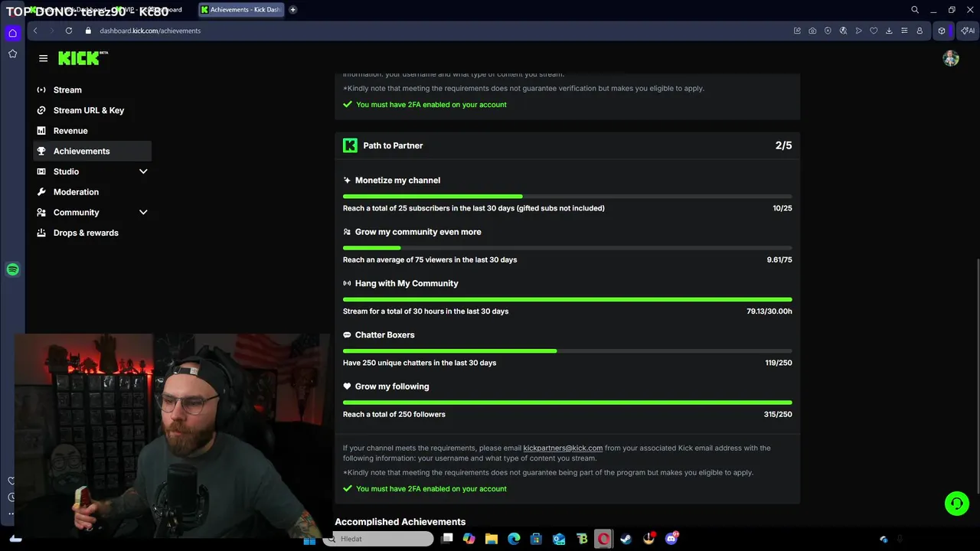Open a new tab with the plus button
The height and width of the screenshot is (551, 980).
coord(292,10)
